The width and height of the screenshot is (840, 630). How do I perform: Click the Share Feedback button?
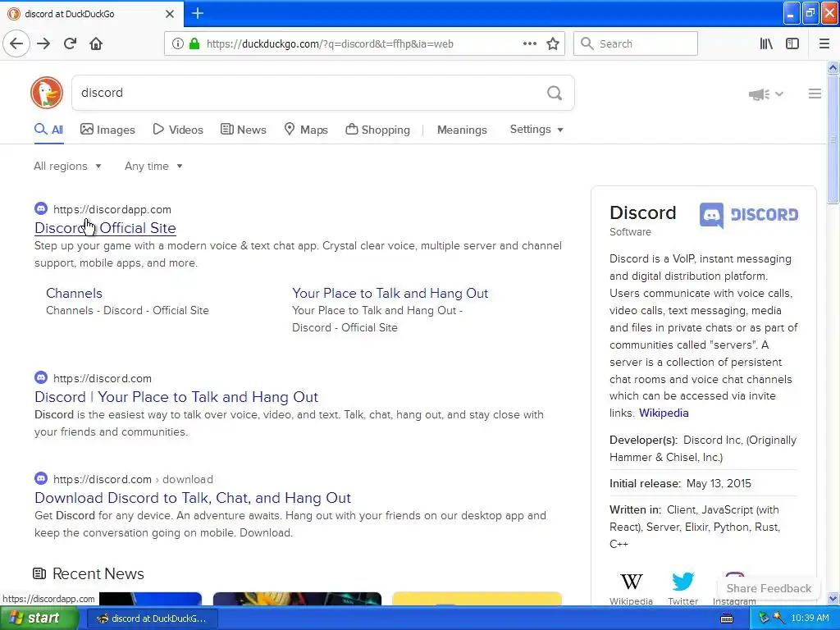[x=769, y=588]
